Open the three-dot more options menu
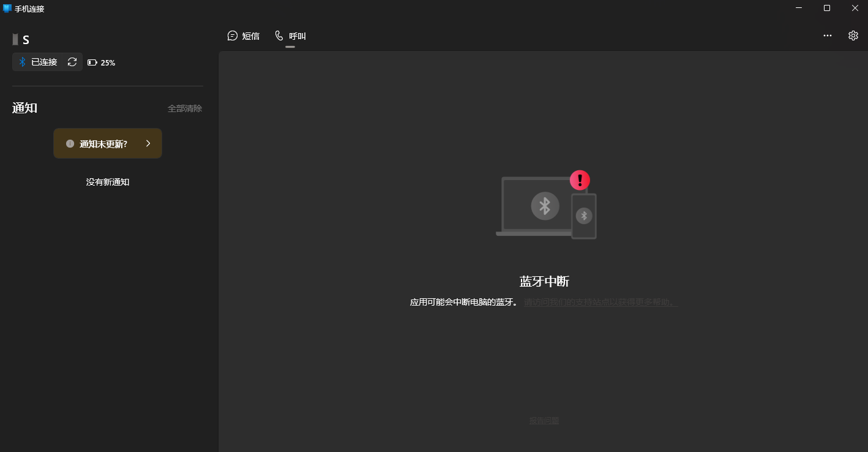The height and width of the screenshot is (452, 868). [x=828, y=36]
